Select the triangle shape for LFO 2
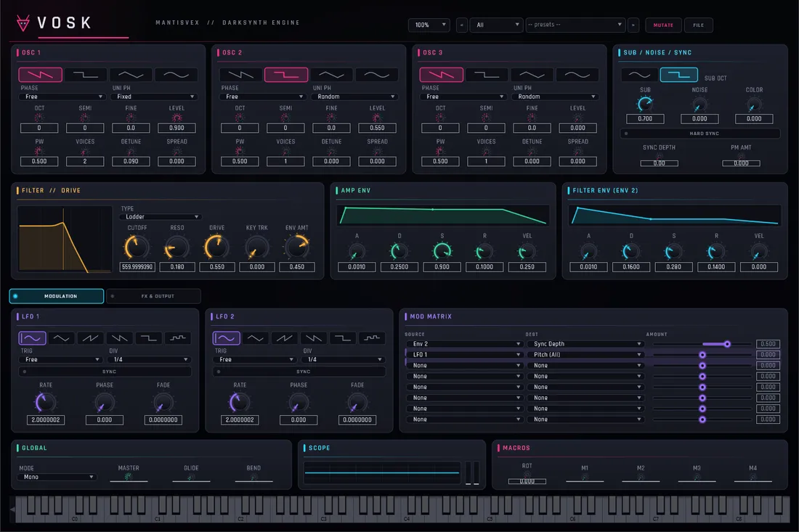Viewport: 799px width, 532px height. pos(255,338)
